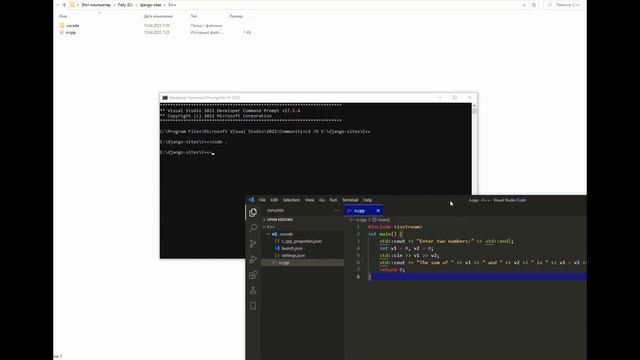Open Run and Debug view in VS Code

(253, 259)
